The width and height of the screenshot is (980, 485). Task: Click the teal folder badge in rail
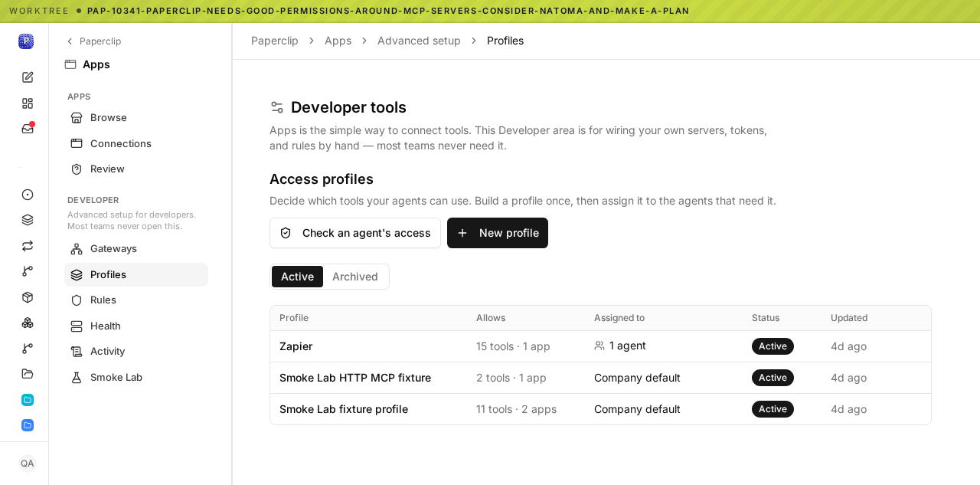pos(28,400)
